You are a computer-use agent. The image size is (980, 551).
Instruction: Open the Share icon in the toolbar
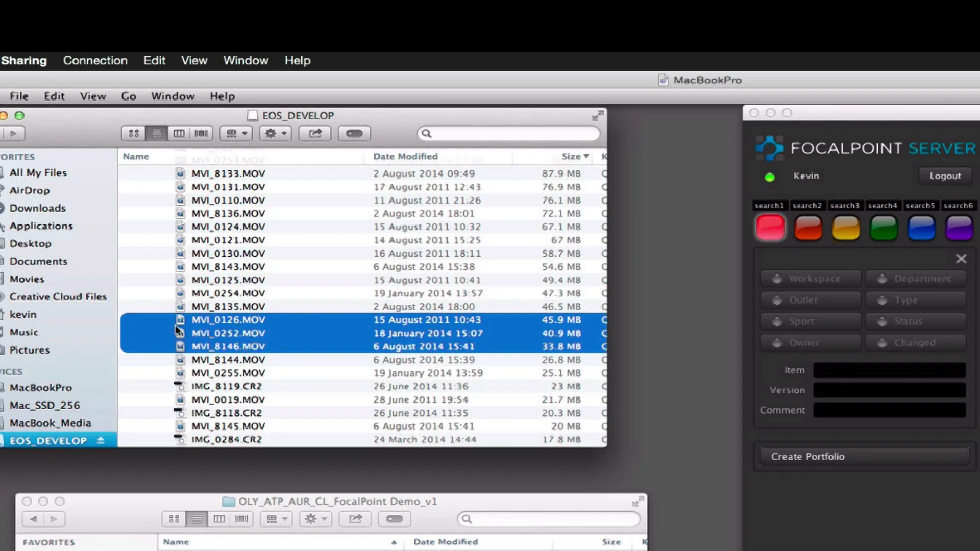coord(314,133)
